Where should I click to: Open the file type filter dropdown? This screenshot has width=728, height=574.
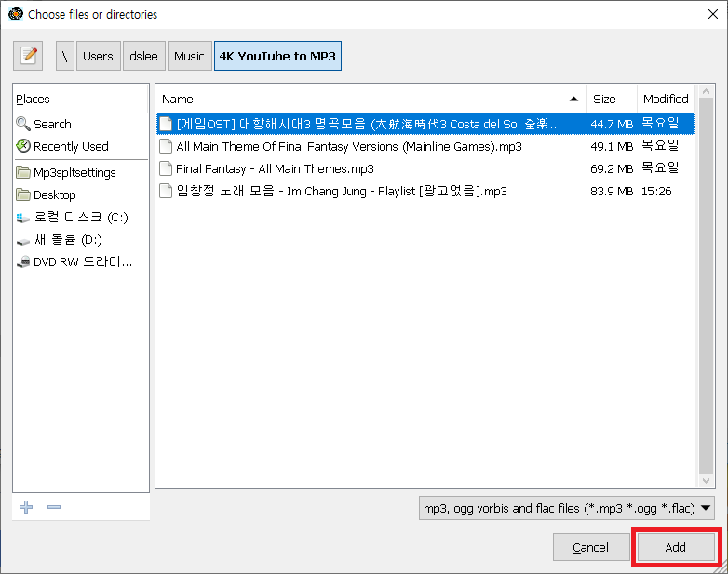(568, 508)
